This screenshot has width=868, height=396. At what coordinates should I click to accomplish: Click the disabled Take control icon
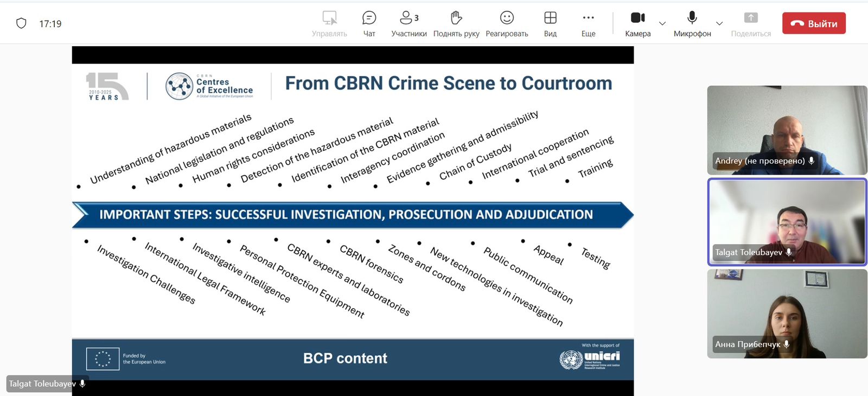point(329,18)
